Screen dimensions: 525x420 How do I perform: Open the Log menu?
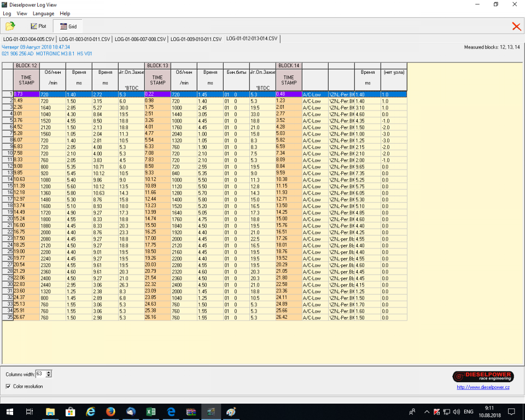[7, 13]
